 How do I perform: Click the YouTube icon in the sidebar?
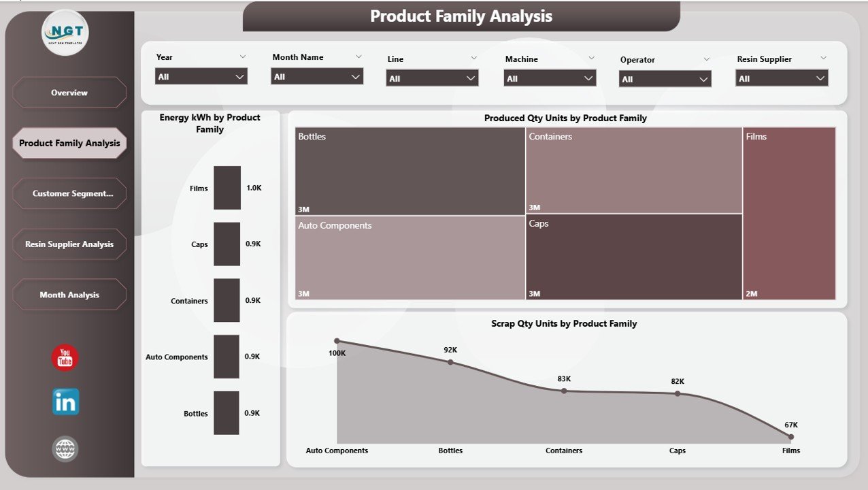(x=65, y=357)
